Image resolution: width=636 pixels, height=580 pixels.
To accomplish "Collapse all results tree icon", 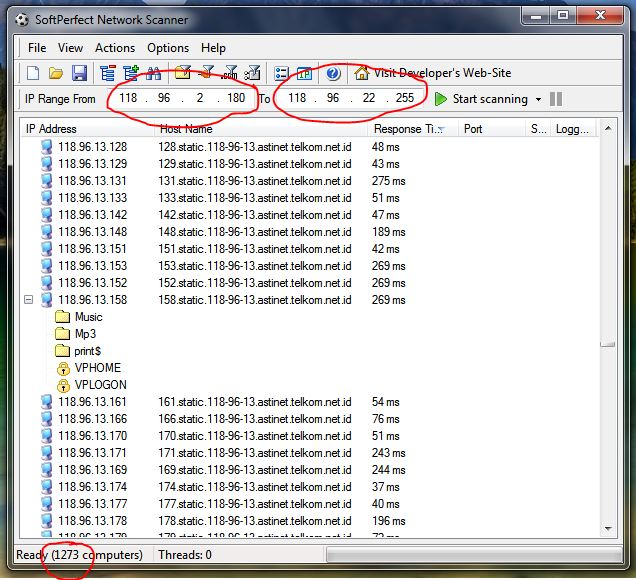I will pyautogui.click(x=107, y=73).
